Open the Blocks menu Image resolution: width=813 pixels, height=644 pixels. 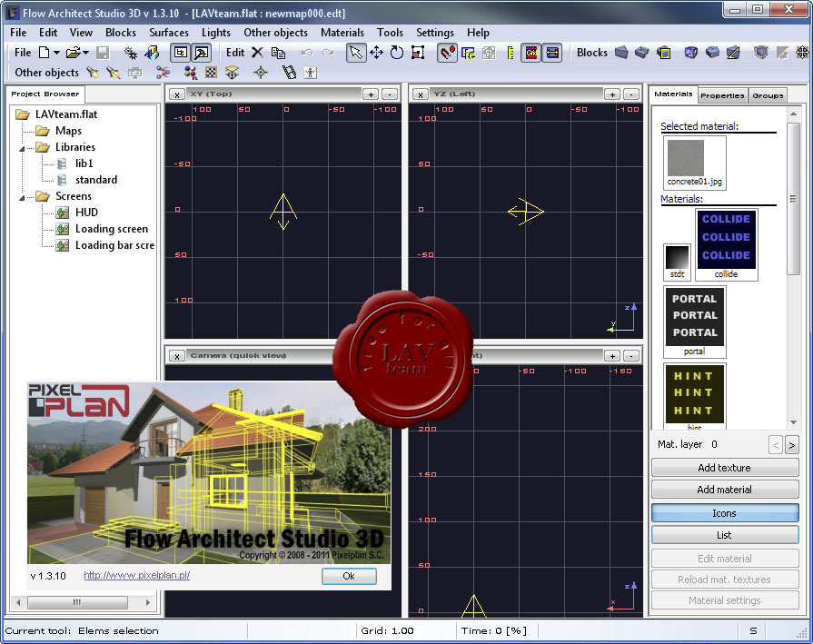click(x=120, y=33)
